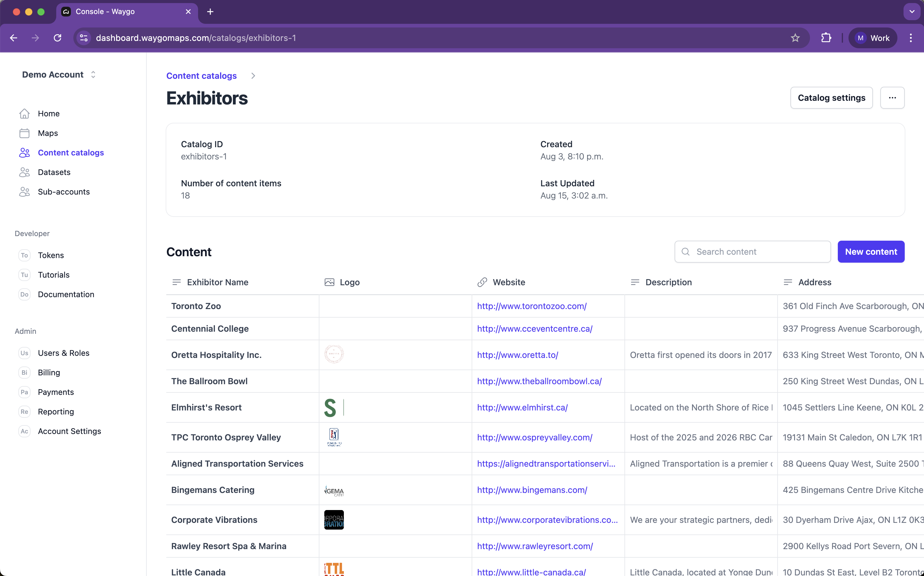Open the theballroombowl.ca link
This screenshot has height=576, width=924.
coord(539,381)
